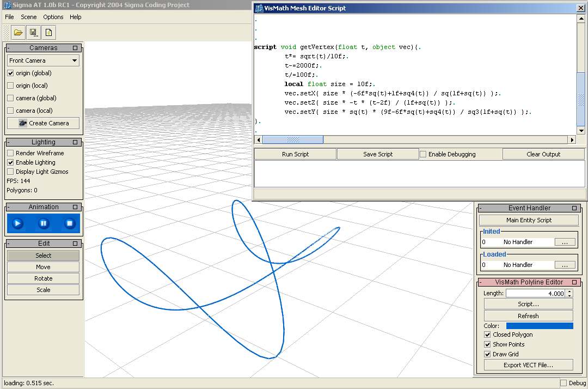
Task: Click script editor horizontal scrollbar thumb
Action: coord(293,139)
